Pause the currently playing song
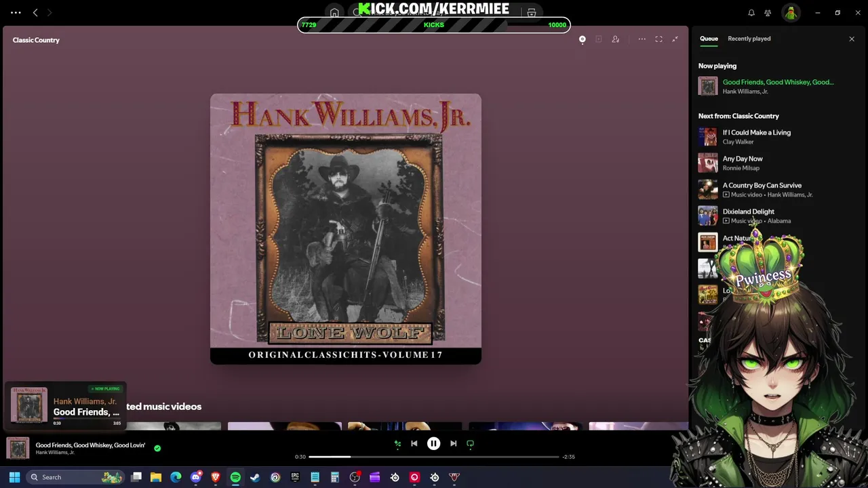The image size is (868, 488). (433, 444)
